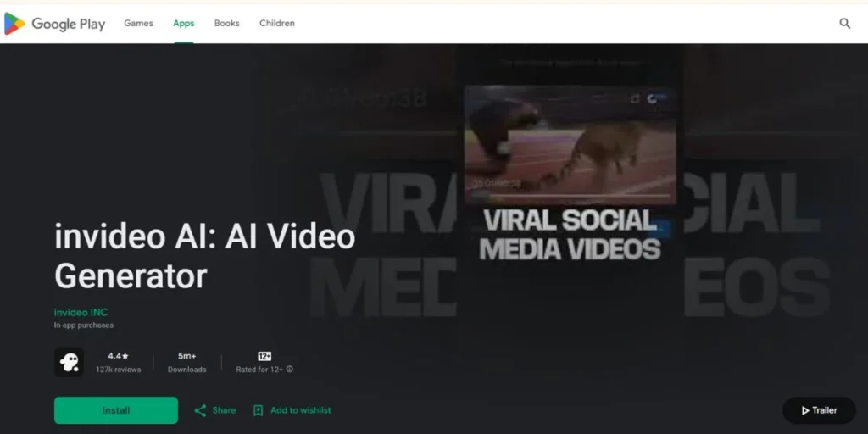Image resolution: width=868 pixels, height=434 pixels.
Task: Click the green Install button
Action: (116, 410)
